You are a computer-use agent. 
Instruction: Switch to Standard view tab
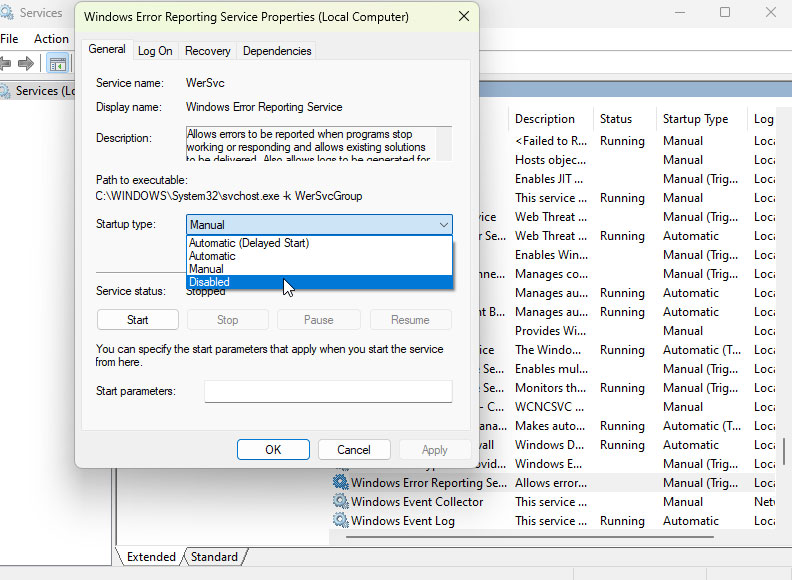(x=214, y=557)
